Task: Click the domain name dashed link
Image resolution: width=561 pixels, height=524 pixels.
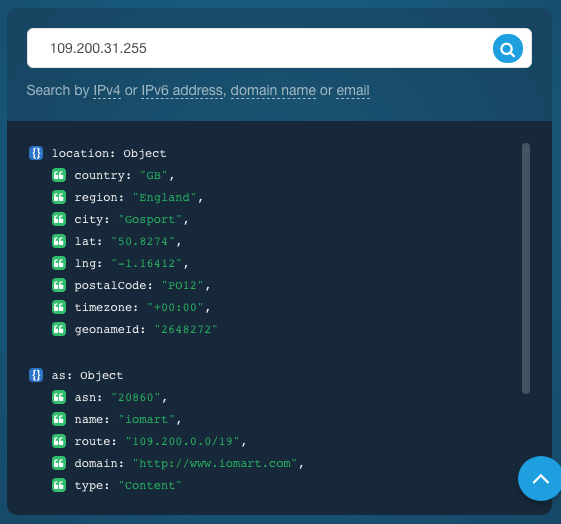Action: pyautogui.click(x=273, y=90)
